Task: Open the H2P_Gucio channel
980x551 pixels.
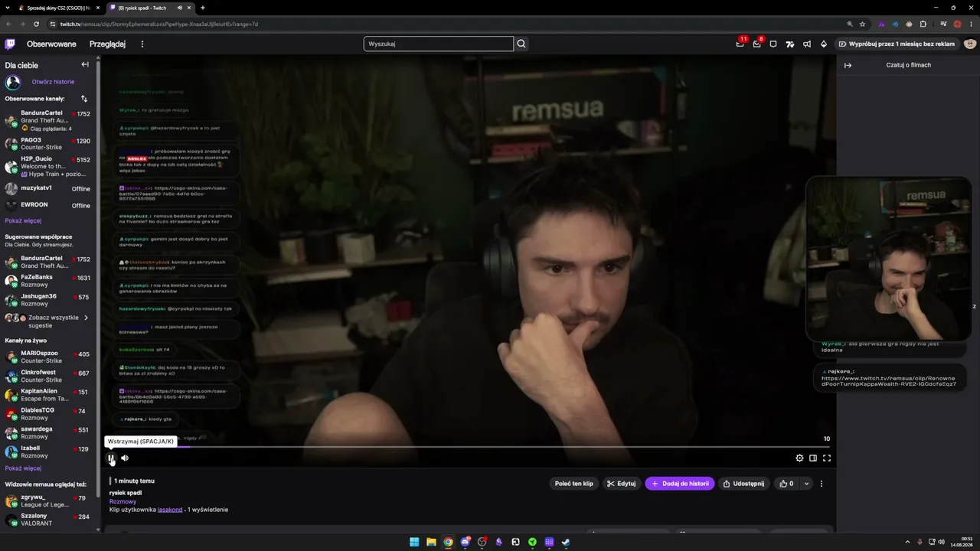Action: pyautogui.click(x=47, y=166)
